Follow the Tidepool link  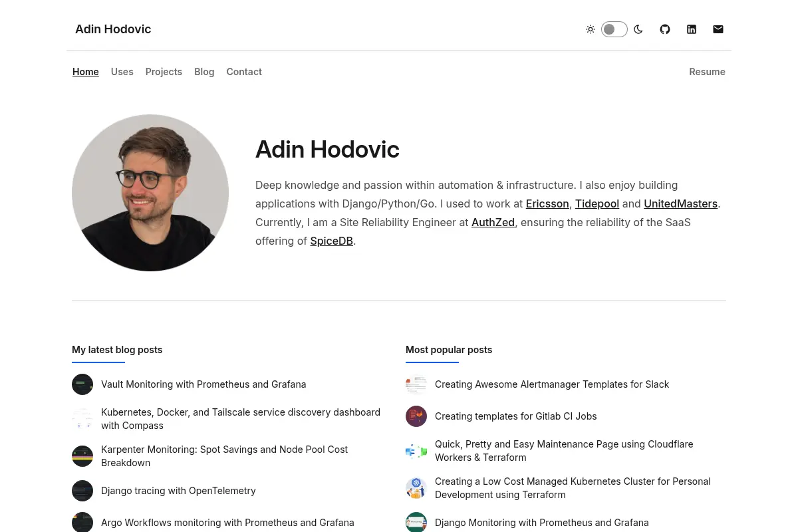click(x=597, y=203)
